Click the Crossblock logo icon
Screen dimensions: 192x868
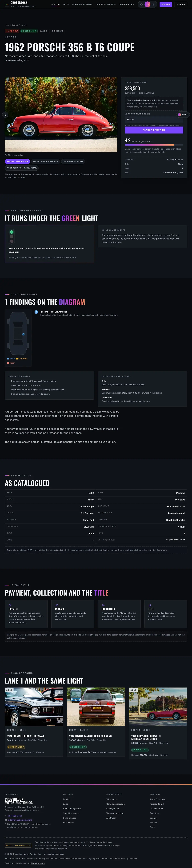pyautogui.click(x=7, y=4)
